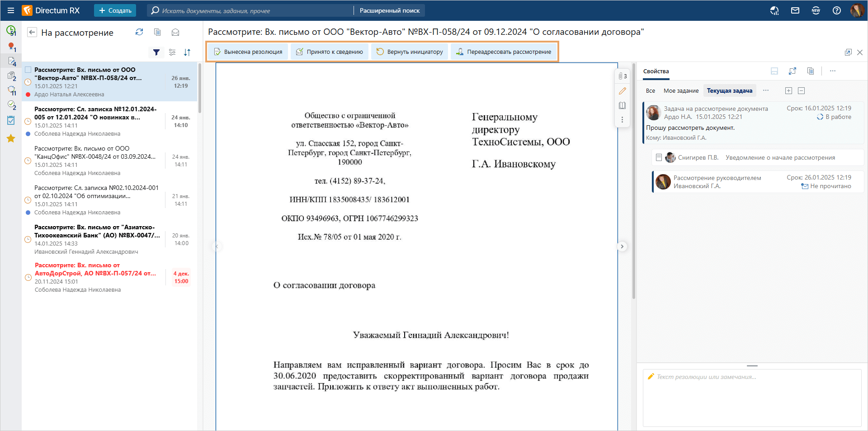Open Снигирев П.В. notification entry
868x431 pixels.
(x=758, y=157)
